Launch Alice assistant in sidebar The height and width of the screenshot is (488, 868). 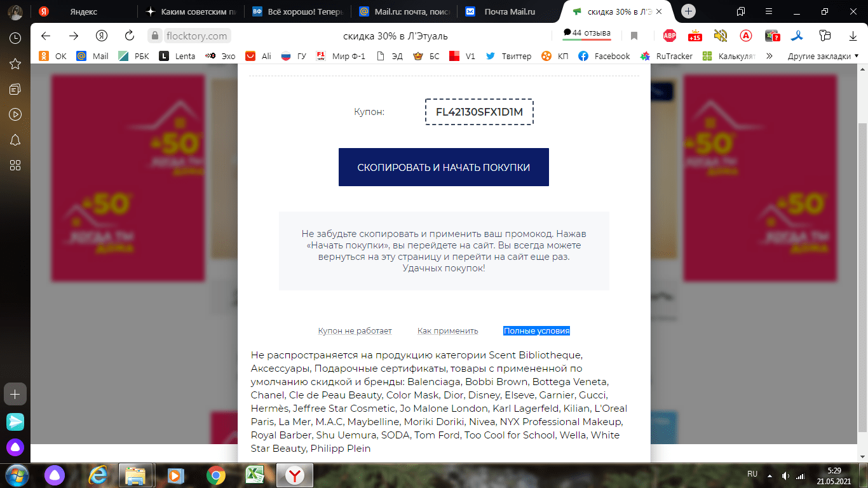tap(15, 447)
